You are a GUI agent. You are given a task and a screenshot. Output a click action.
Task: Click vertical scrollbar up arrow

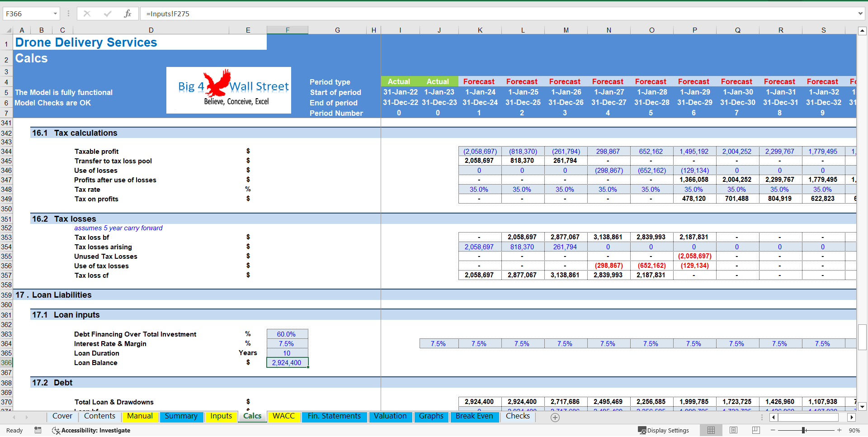pyautogui.click(x=862, y=31)
